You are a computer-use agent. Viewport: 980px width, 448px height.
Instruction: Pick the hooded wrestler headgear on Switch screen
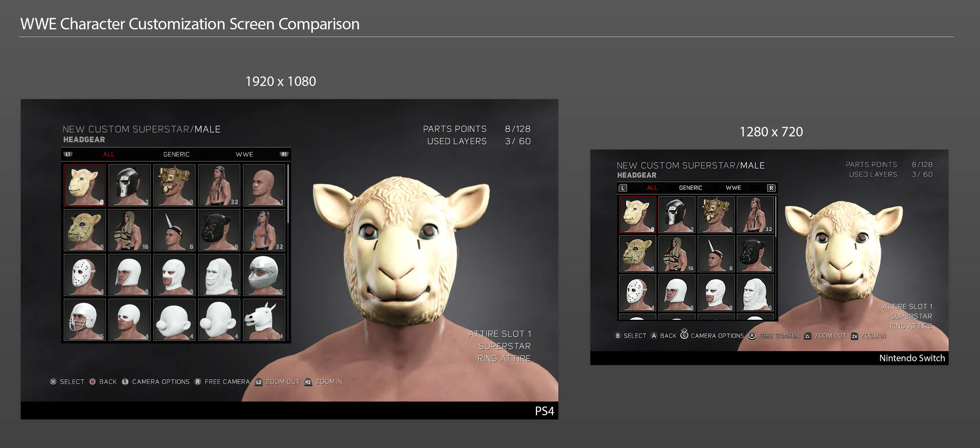(677, 254)
